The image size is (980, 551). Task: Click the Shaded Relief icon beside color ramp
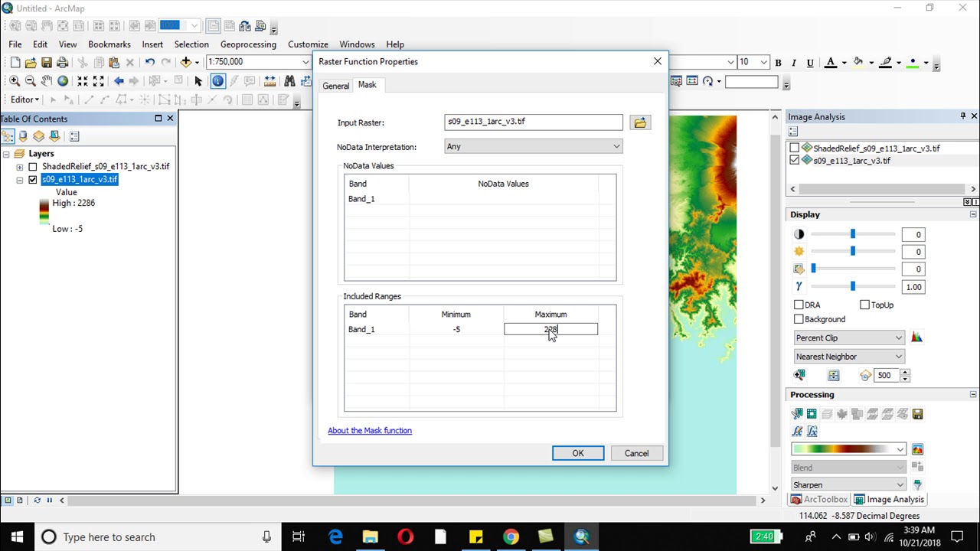917,449
